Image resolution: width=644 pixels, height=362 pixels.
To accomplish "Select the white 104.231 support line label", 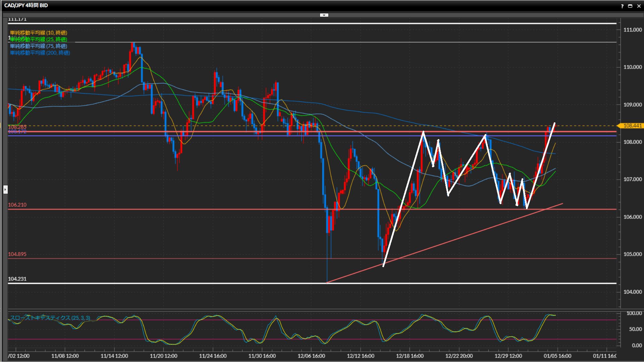I will [x=17, y=279].
